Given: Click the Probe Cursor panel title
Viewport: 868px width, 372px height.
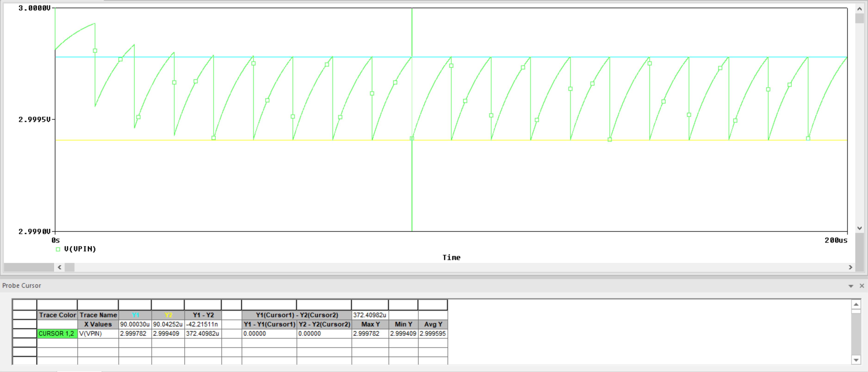Looking at the screenshot, I should point(22,286).
